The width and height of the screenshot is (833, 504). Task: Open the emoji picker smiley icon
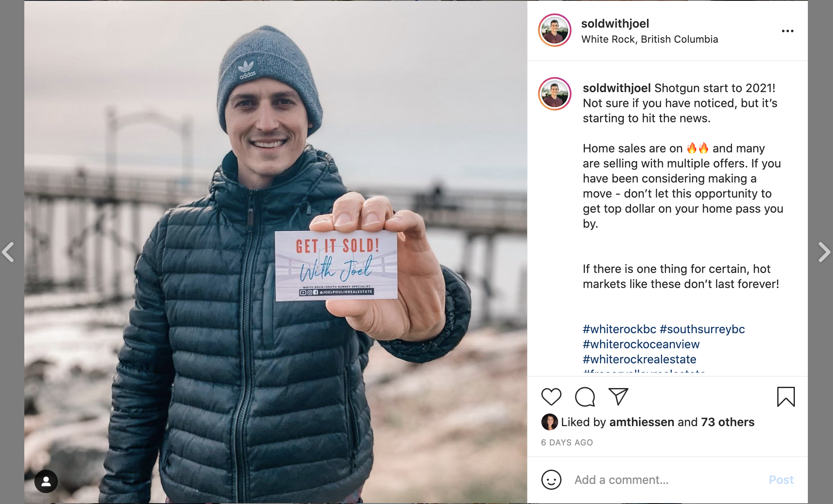(x=551, y=479)
